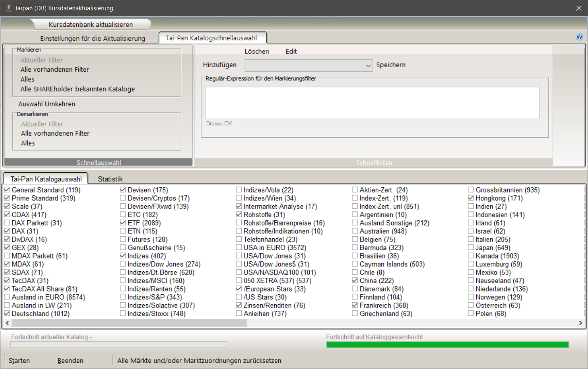
Task: Click Kursdatenbank aktualisieren tab
Action: (x=91, y=25)
